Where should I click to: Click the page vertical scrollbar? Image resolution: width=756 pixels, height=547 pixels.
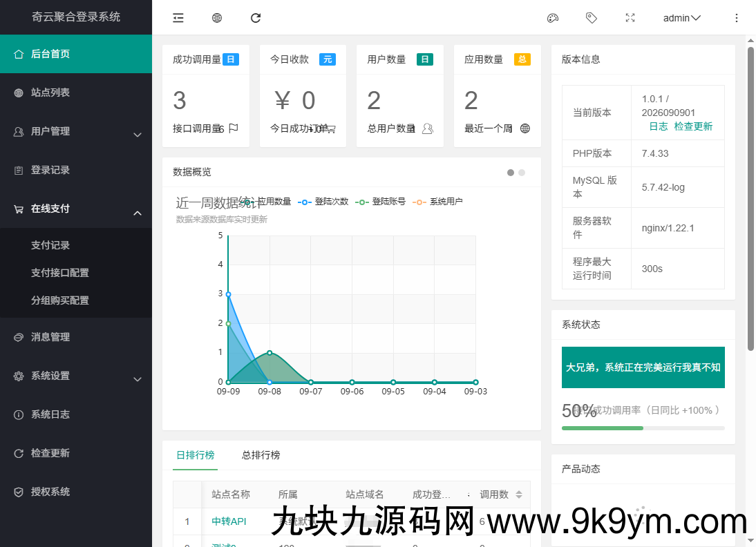click(x=750, y=199)
